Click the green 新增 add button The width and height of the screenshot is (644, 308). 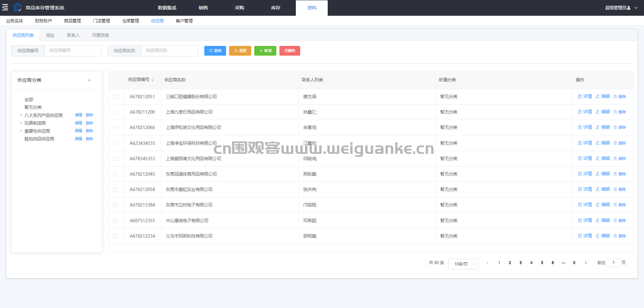click(265, 51)
